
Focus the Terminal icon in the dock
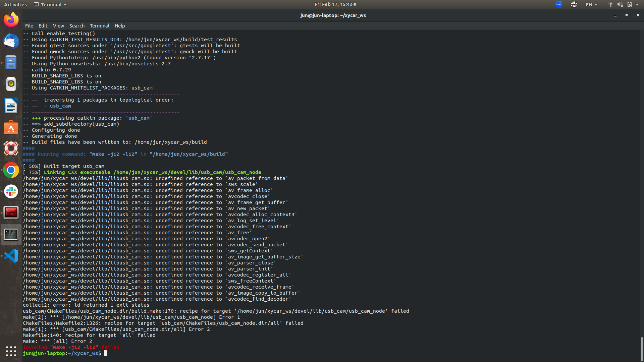click(11, 234)
